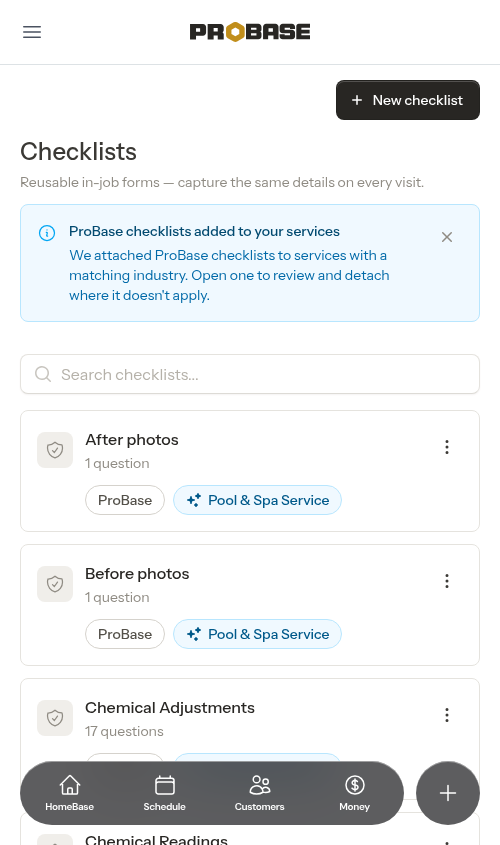Viewport: 500px width, 845px height.
Task: Dismiss the ProBase checklists info banner
Action: click(x=447, y=237)
